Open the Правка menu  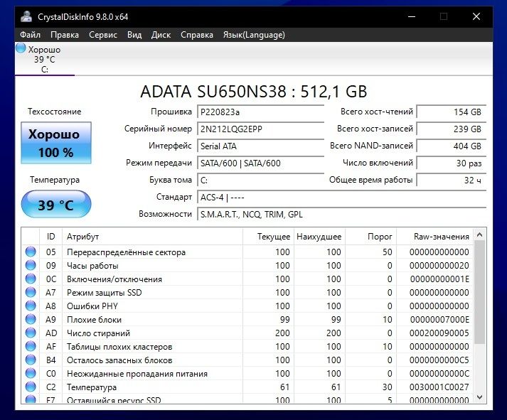65,35
